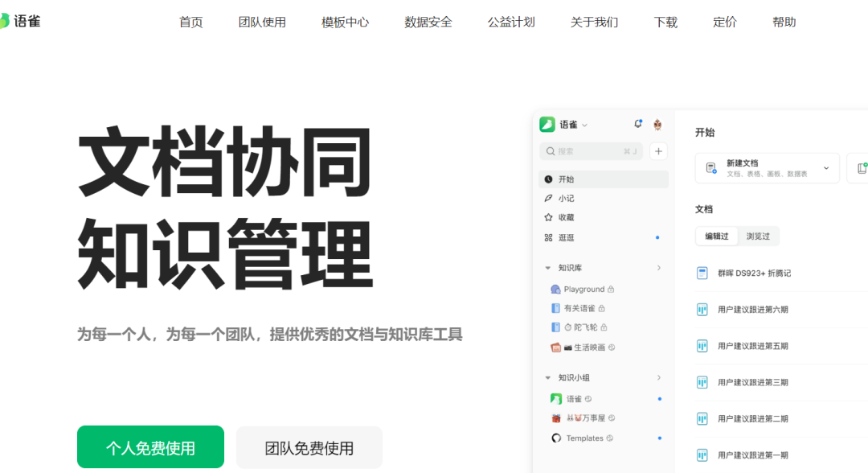The height and width of the screenshot is (473, 868).
Task: Click the right chevron on the 知识库 row
Action: [659, 268]
